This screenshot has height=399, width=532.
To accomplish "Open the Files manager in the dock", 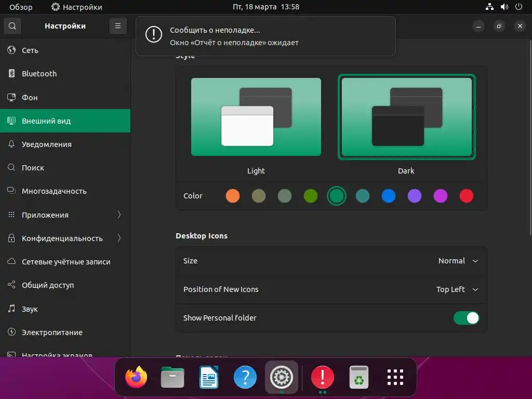I will [x=172, y=377].
